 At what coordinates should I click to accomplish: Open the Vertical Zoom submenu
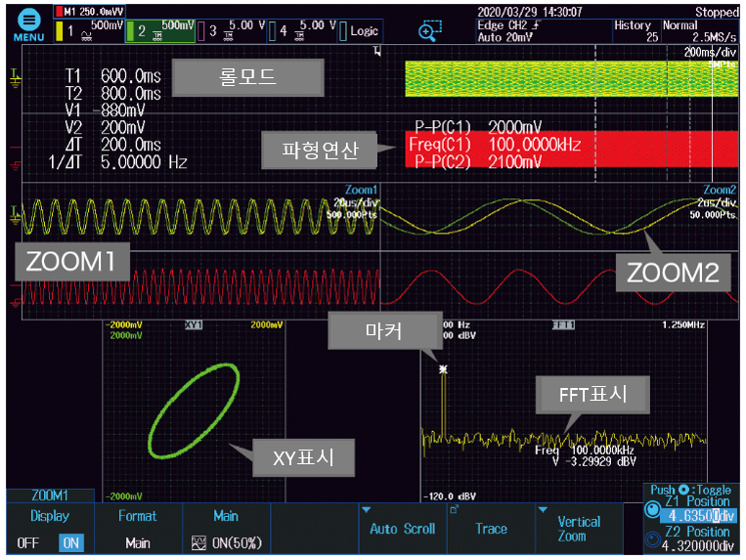pos(580,529)
